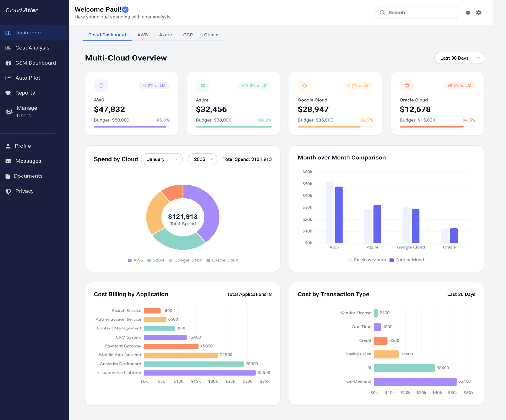Viewport: 506px width, 420px height.
Task: Open the 2025 year dropdown
Action: [x=202, y=159]
